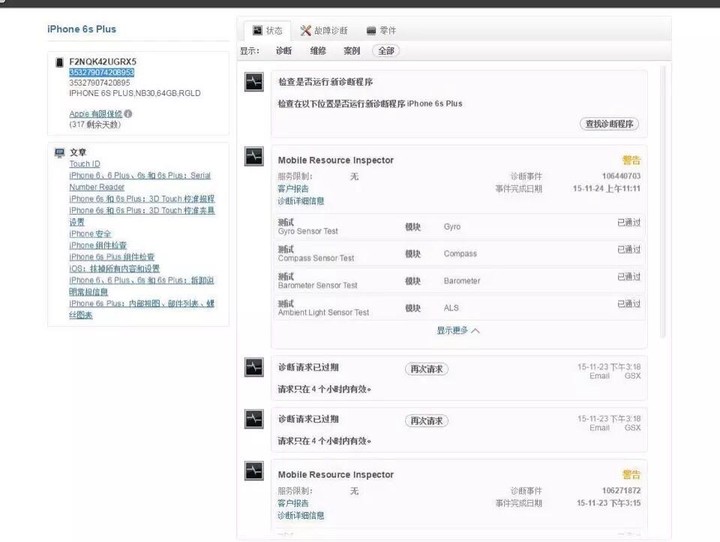Click the monitor icon beside bottom Mobile Resource Inspector
The height and width of the screenshot is (542, 720).
coord(254,472)
